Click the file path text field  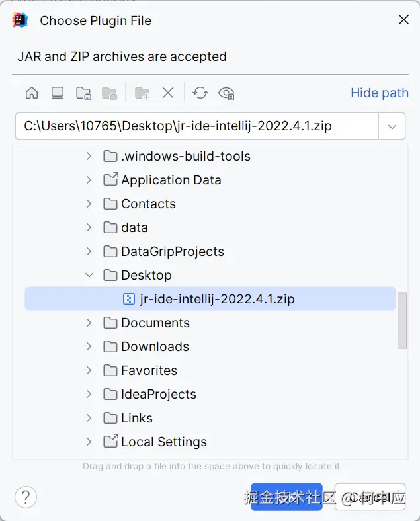[x=196, y=126]
